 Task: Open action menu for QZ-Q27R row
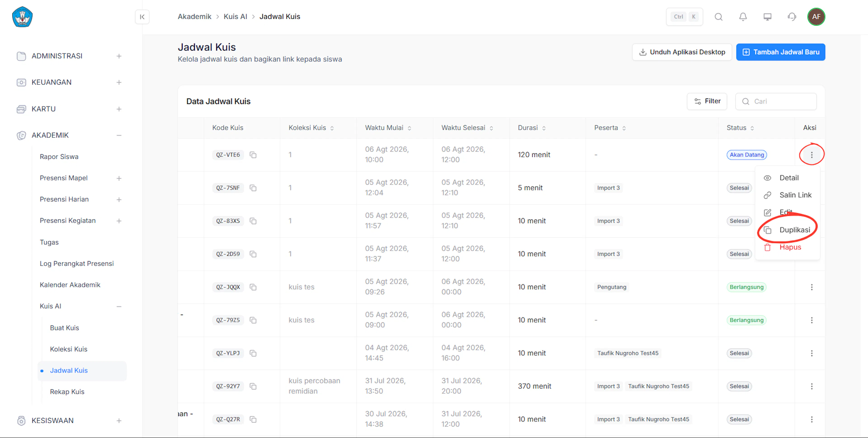pyautogui.click(x=812, y=419)
